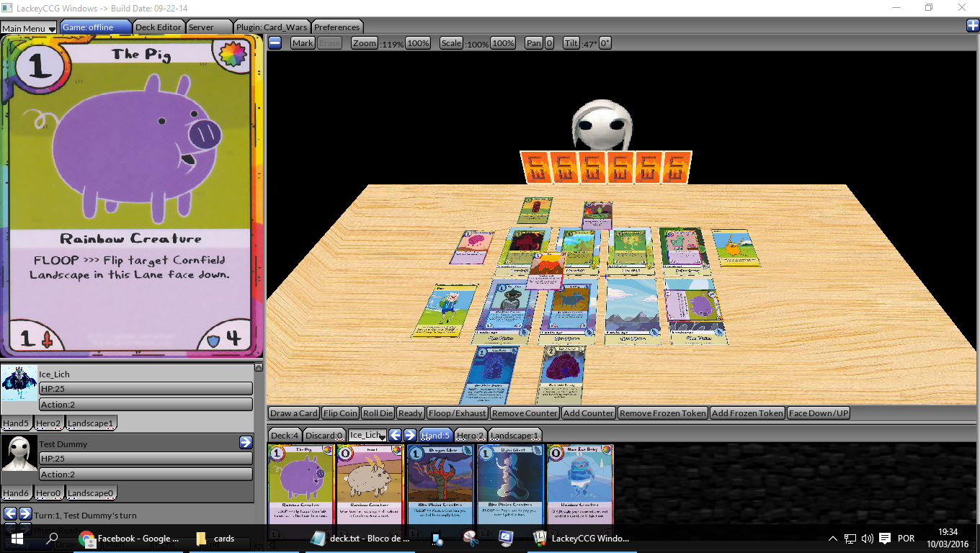This screenshot has width=980, height=553.
Task: Click the Draw a Card button
Action: [293, 413]
